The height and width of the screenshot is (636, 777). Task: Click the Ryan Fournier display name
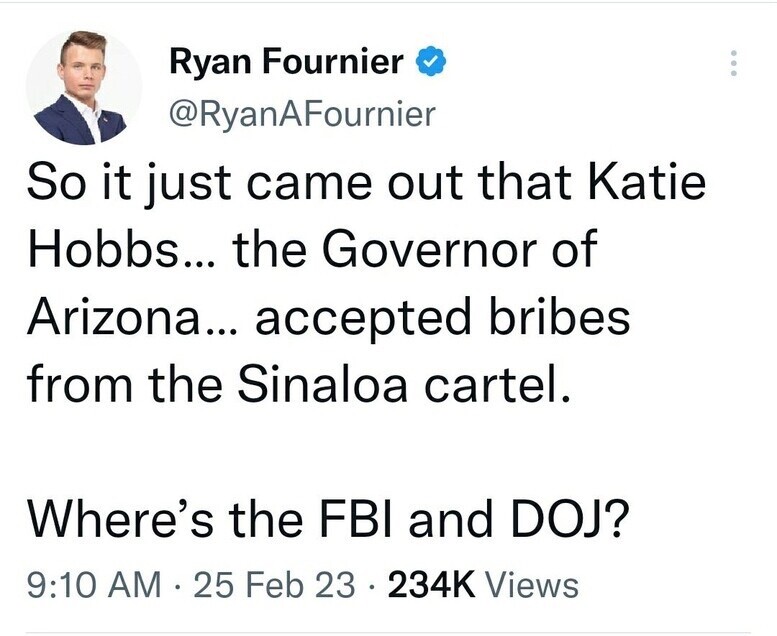286,62
